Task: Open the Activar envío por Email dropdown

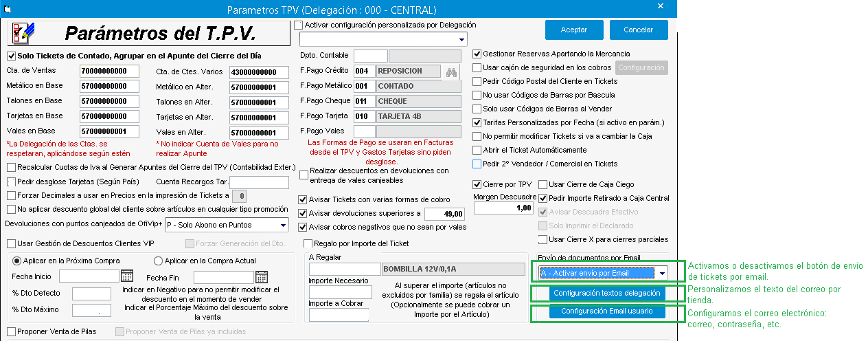Action: pos(661,273)
